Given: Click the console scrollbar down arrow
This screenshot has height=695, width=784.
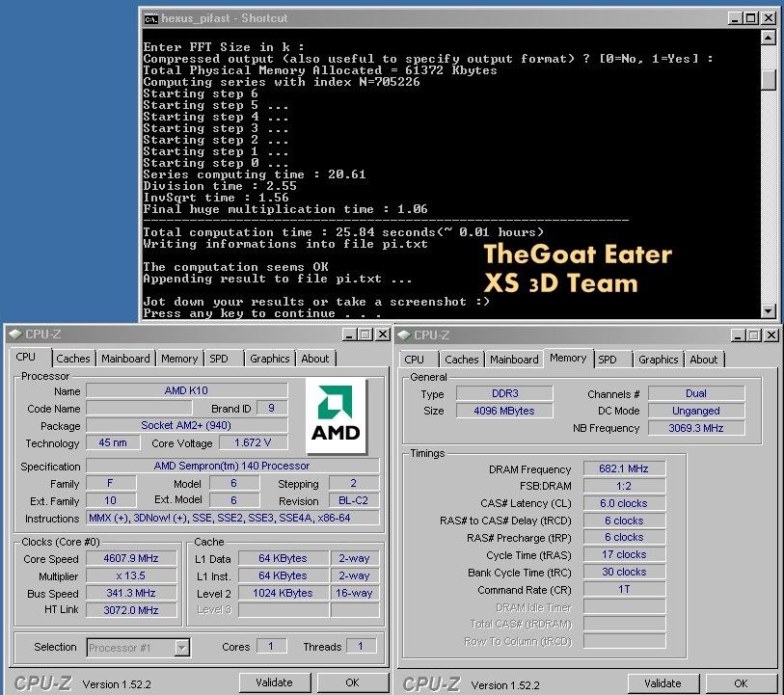Looking at the screenshot, I should (768, 310).
